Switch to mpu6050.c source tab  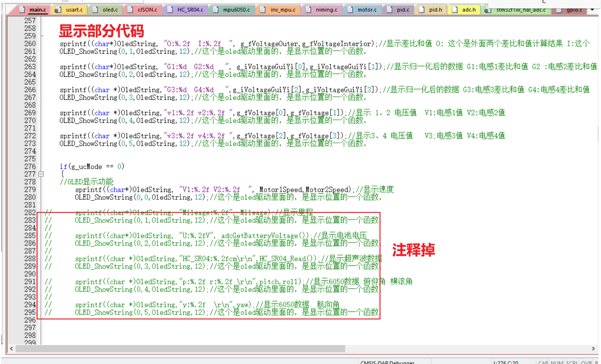coord(236,10)
